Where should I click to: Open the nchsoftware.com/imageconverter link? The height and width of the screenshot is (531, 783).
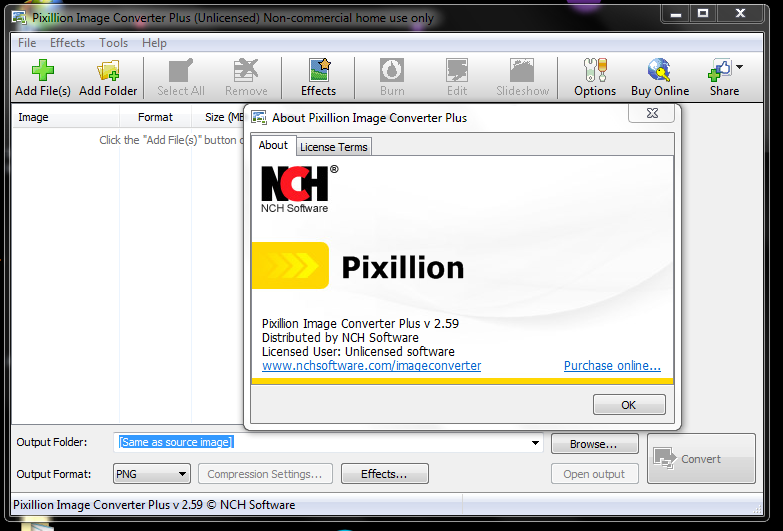tap(372, 366)
